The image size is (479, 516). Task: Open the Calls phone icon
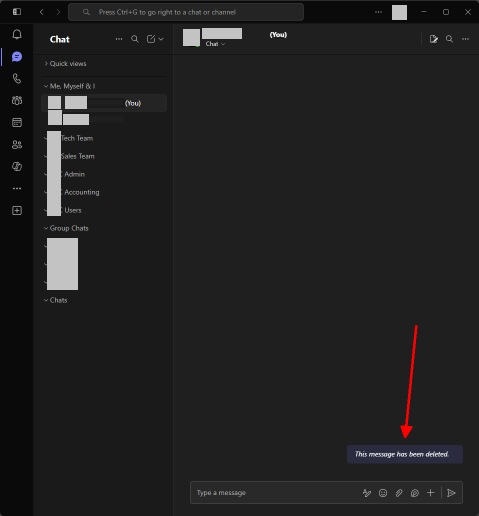coord(17,79)
